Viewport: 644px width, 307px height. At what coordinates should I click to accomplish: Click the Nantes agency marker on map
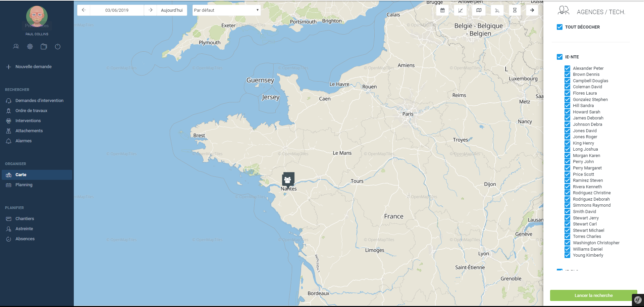click(x=288, y=180)
